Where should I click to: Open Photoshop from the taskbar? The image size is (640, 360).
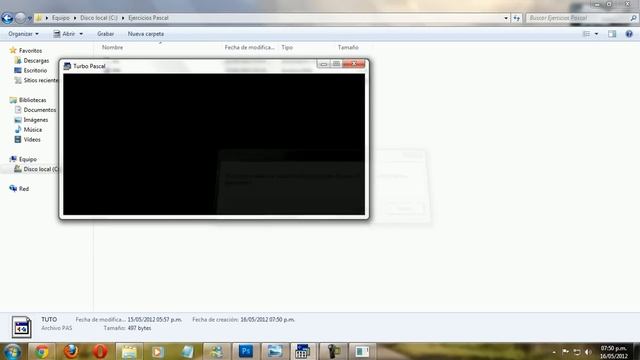point(246,351)
